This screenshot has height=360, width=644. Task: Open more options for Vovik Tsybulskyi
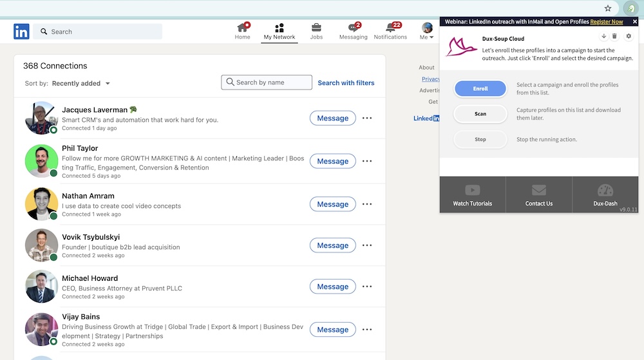click(367, 245)
